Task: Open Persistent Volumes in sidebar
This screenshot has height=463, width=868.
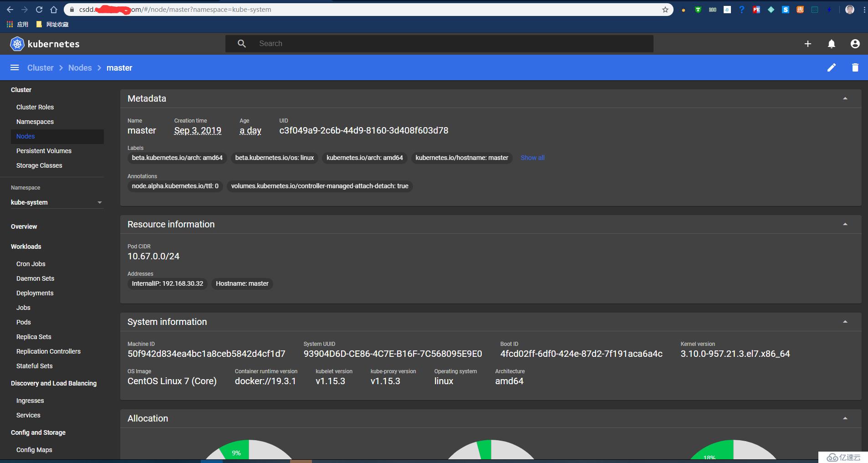Action: tap(44, 151)
